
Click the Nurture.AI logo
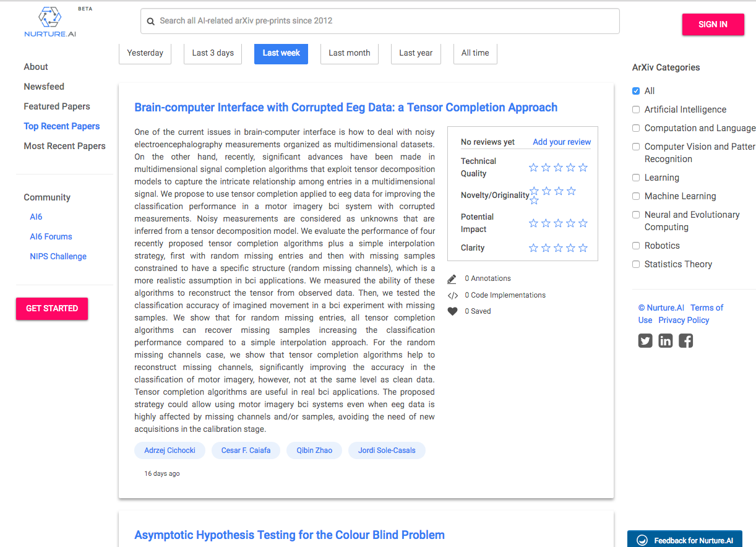[x=50, y=22]
